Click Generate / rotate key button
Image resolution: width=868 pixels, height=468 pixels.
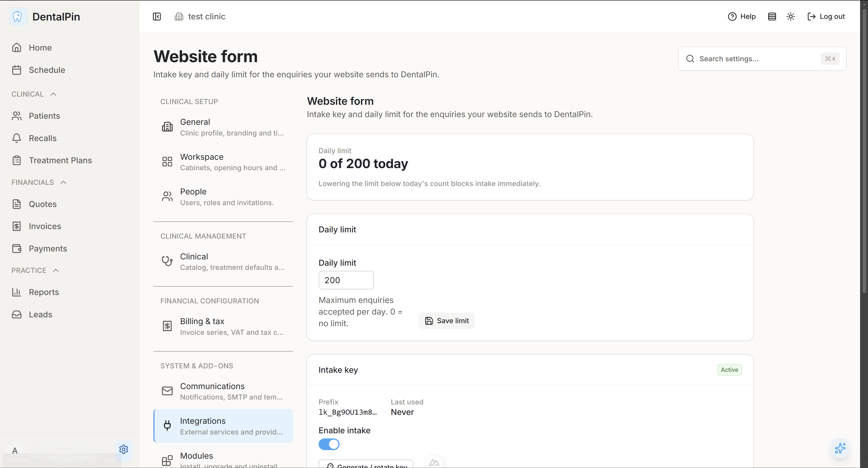tap(366, 464)
